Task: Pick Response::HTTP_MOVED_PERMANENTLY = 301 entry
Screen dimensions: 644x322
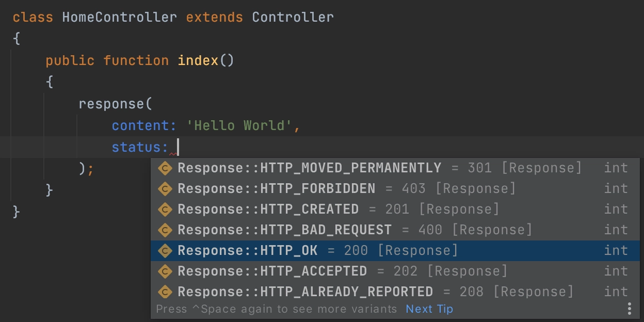Action: tap(395, 168)
